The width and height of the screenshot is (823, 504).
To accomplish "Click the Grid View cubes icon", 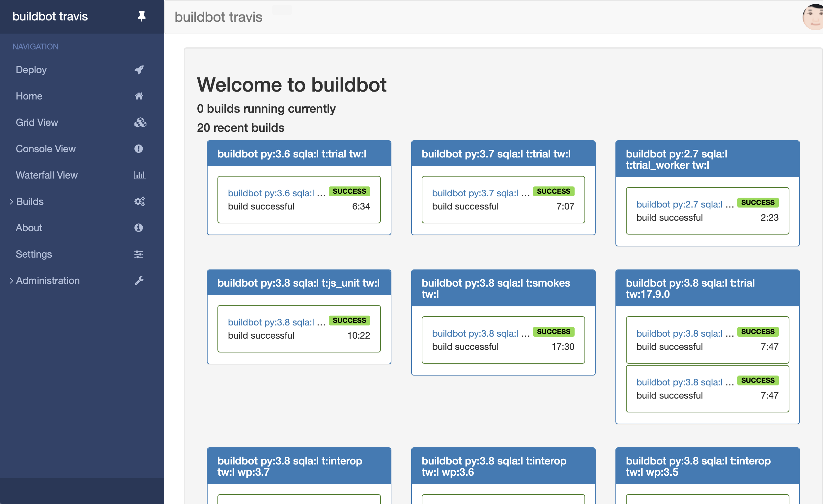I will pos(140,122).
